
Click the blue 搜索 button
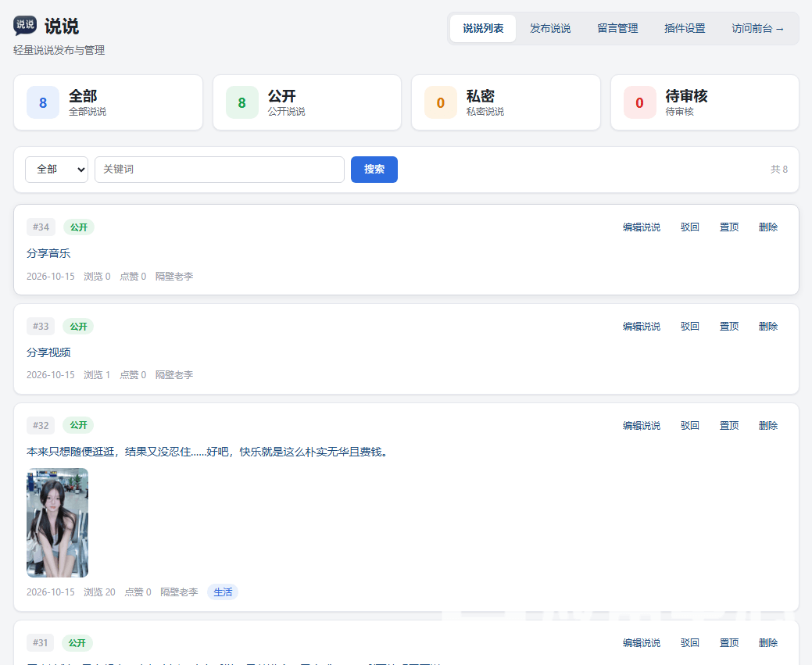pyautogui.click(x=374, y=170)
